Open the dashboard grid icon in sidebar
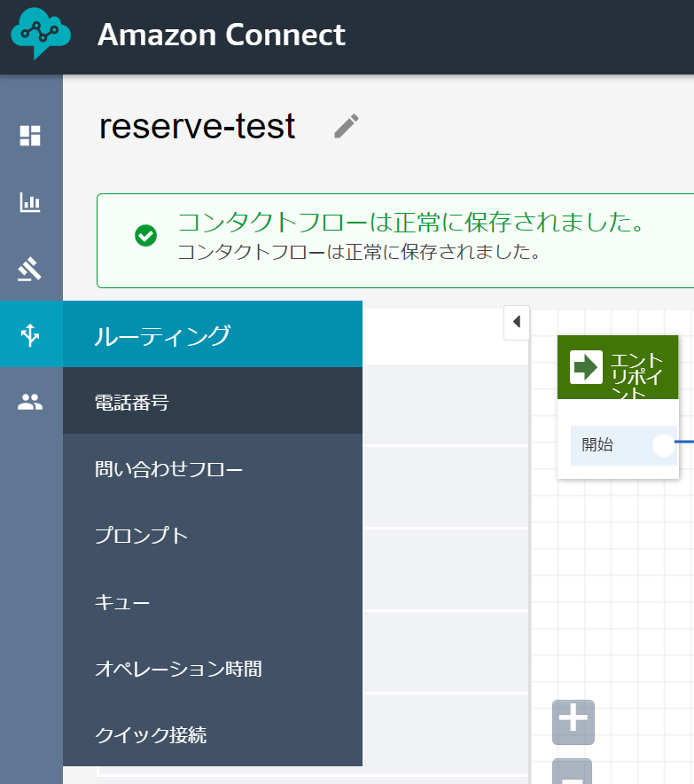Viewport: 694px width, 784px height. pos(30,136)
